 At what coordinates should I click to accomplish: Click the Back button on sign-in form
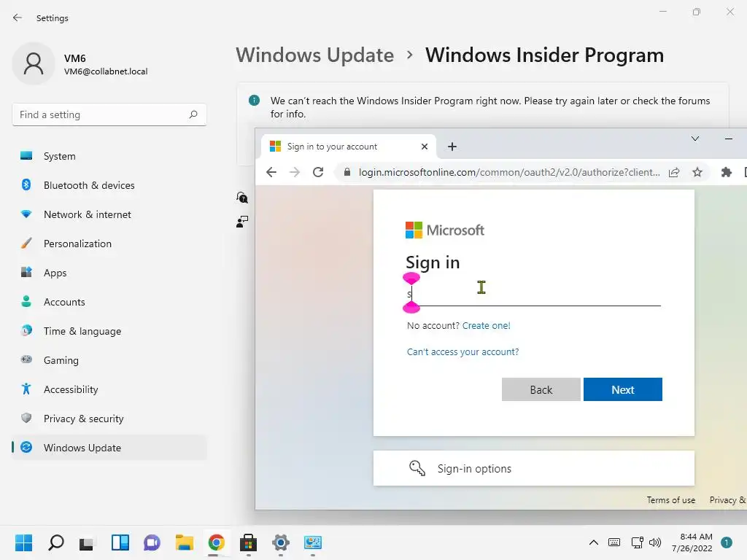pyautogui.click(x=541, y=389)
